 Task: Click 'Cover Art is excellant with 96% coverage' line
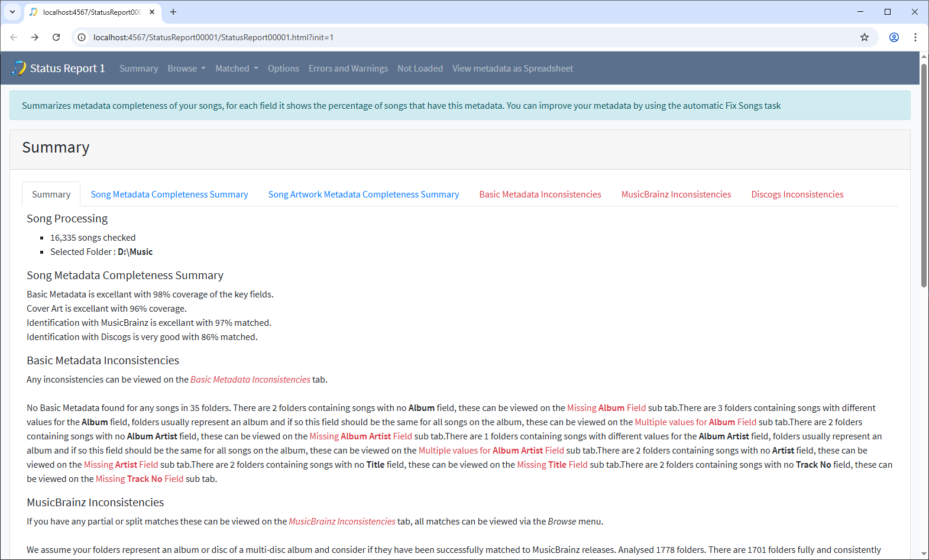106,309
